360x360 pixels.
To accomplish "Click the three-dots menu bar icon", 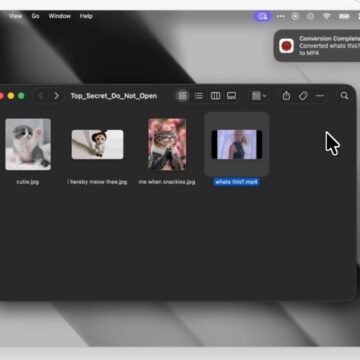I will [x=281, y=16].
